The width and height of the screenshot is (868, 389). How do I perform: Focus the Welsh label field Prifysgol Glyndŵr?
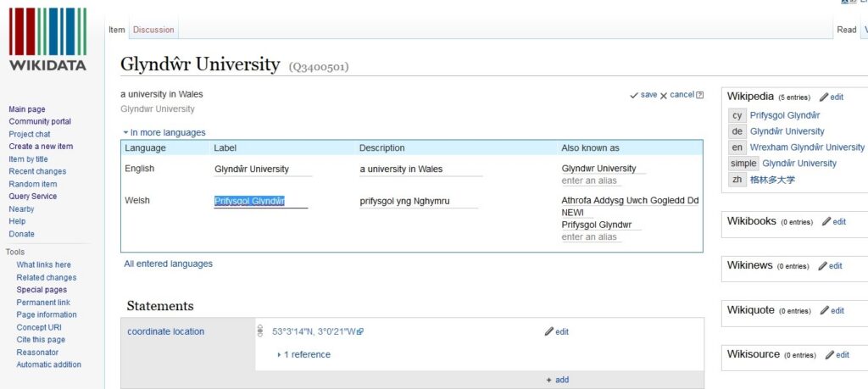(261, 202)
